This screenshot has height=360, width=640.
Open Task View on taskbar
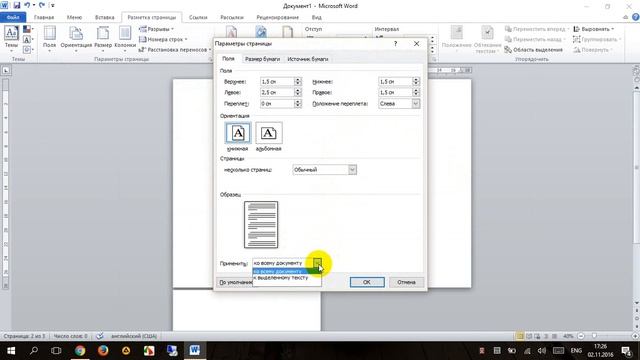[56, 351]
